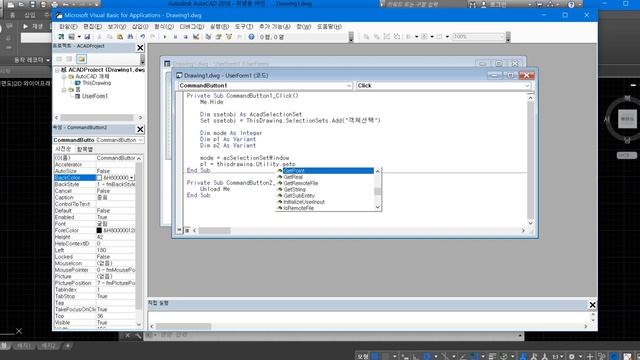Switch to the Categorized properties tab
The height and width of the screenshot is (360, 640).
85,149
